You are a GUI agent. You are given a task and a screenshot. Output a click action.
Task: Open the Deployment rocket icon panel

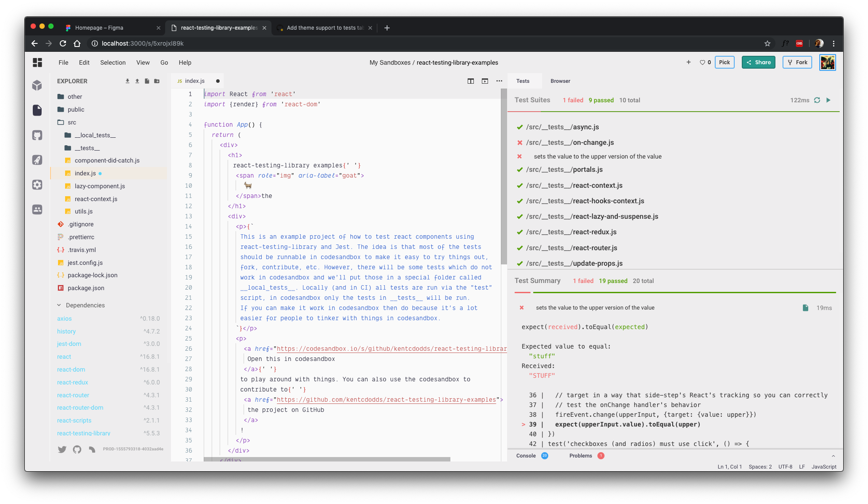point(37,160)
